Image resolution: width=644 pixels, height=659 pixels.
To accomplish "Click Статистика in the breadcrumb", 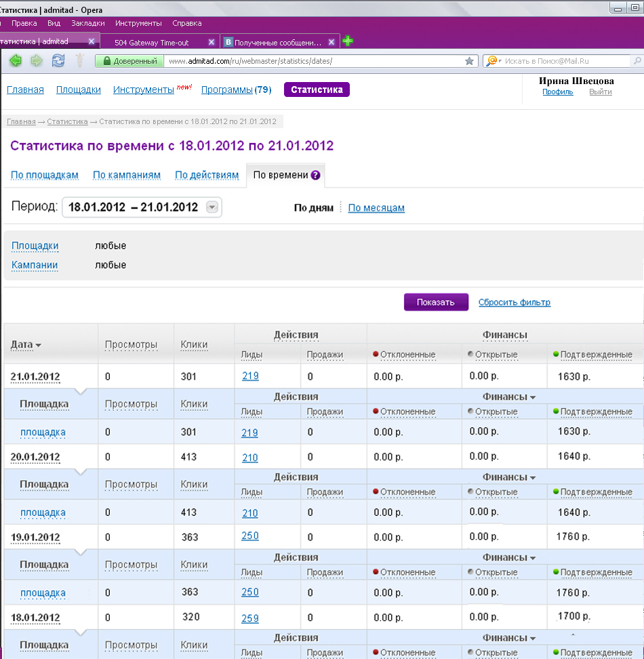I will (67, 121).
